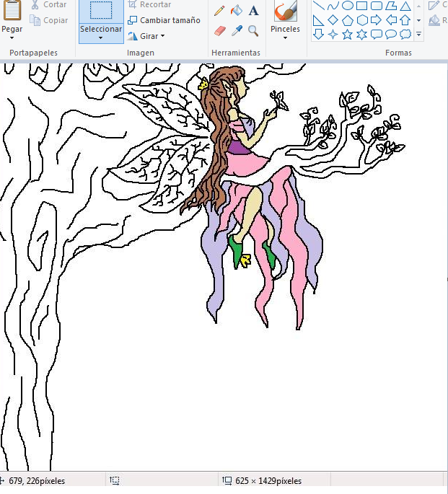Choose the oval shape
448x494 pixels.
(x=348, y=5)
